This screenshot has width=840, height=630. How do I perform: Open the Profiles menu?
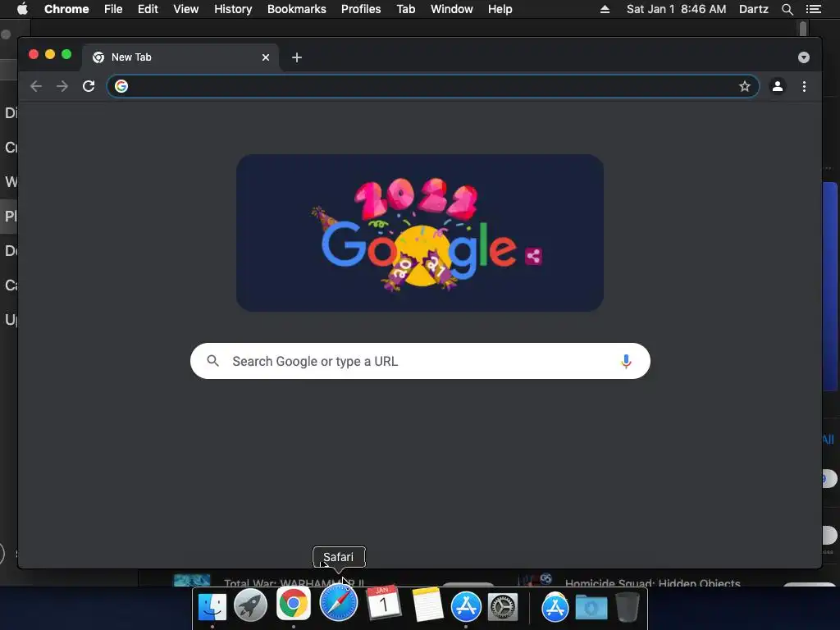(361, 9)
